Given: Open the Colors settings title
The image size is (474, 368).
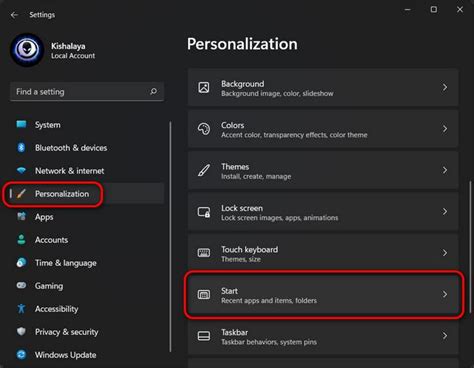Looking at the screenshot, I should pos(233,125).
